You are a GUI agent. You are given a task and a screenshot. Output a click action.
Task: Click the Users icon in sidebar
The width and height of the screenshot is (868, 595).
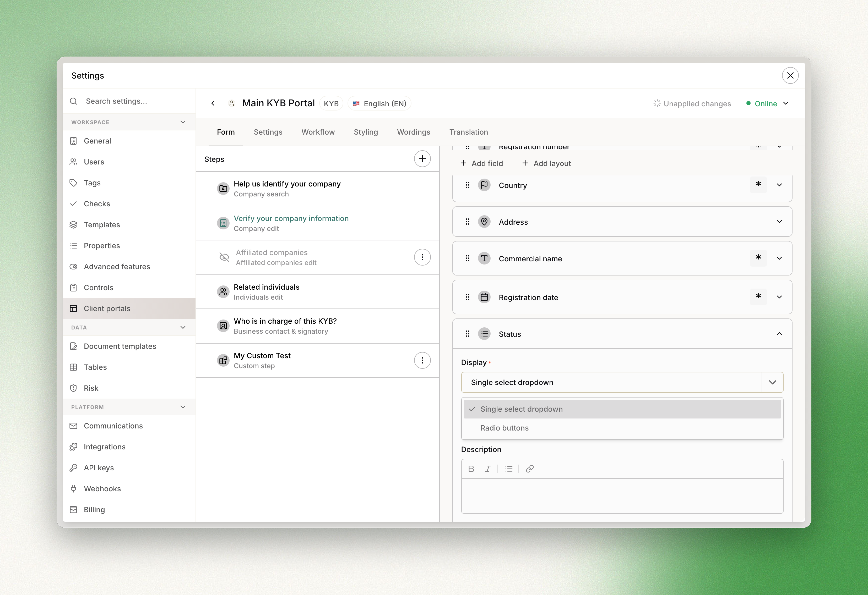(x=74, y=162)
